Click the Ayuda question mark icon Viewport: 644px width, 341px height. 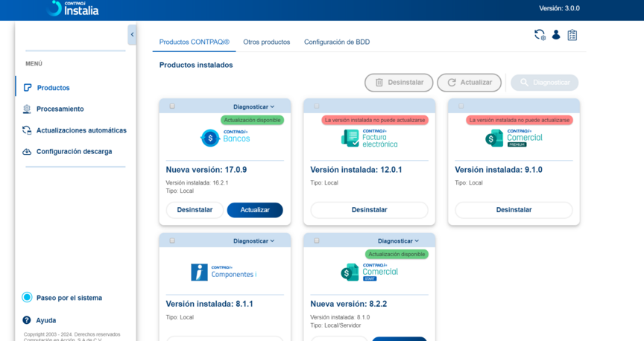coord(27,320)
